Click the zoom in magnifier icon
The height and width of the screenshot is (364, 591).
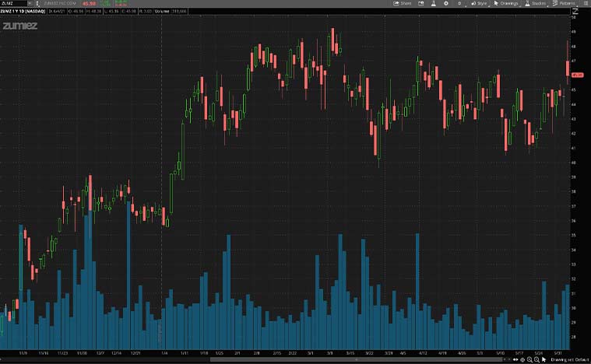[x=530, y=359]
